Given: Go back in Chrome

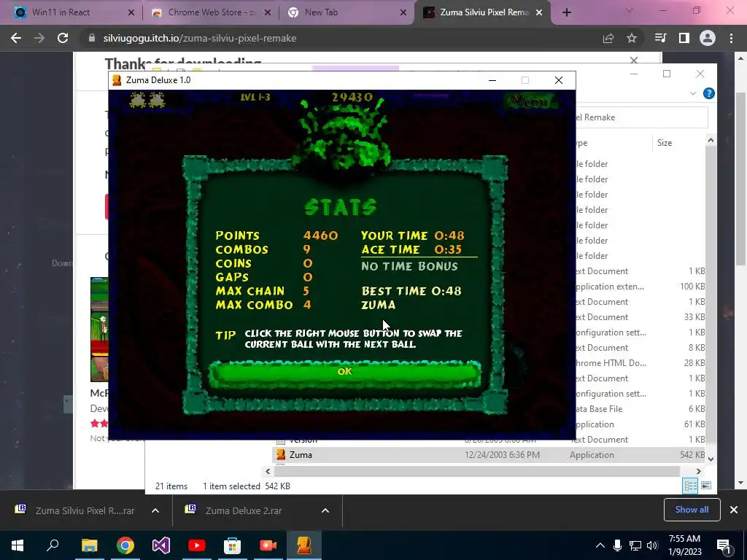Looking at the screenshot, I should click(16, 38).
